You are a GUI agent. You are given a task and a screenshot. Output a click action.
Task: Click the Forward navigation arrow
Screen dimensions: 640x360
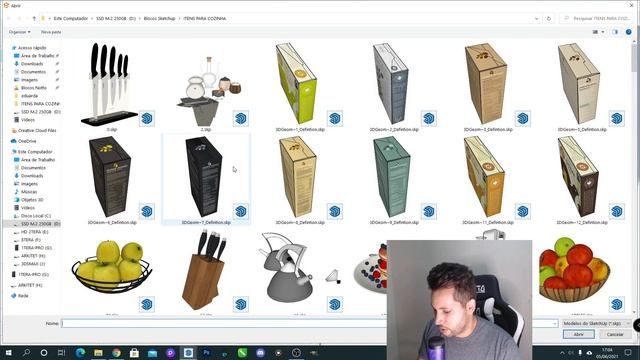pyautogui.click(x=19, y=18)
